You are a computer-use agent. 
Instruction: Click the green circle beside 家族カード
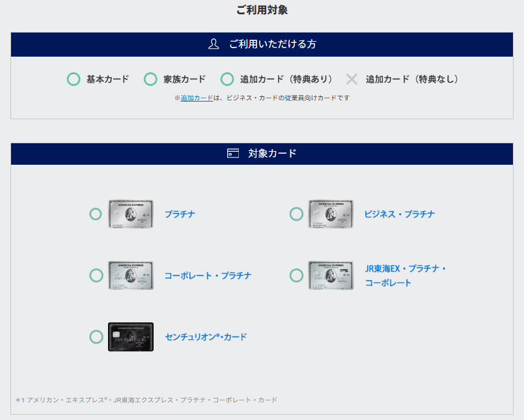(150, 79)
